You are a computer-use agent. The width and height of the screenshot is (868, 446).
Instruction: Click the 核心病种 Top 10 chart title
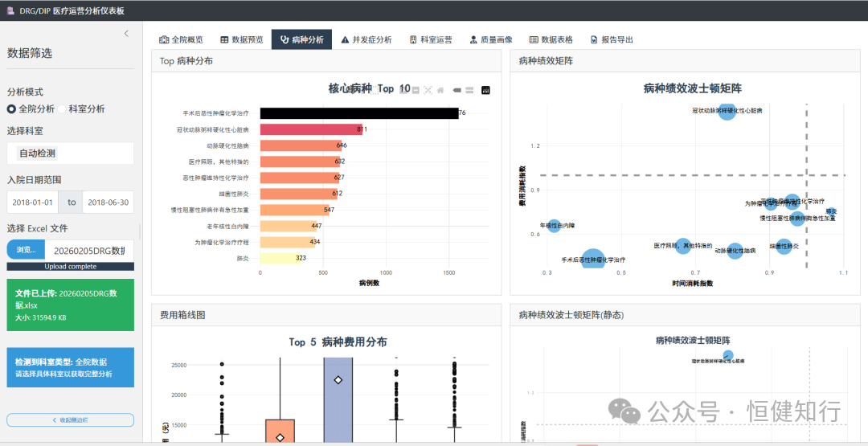click(370, 88)
